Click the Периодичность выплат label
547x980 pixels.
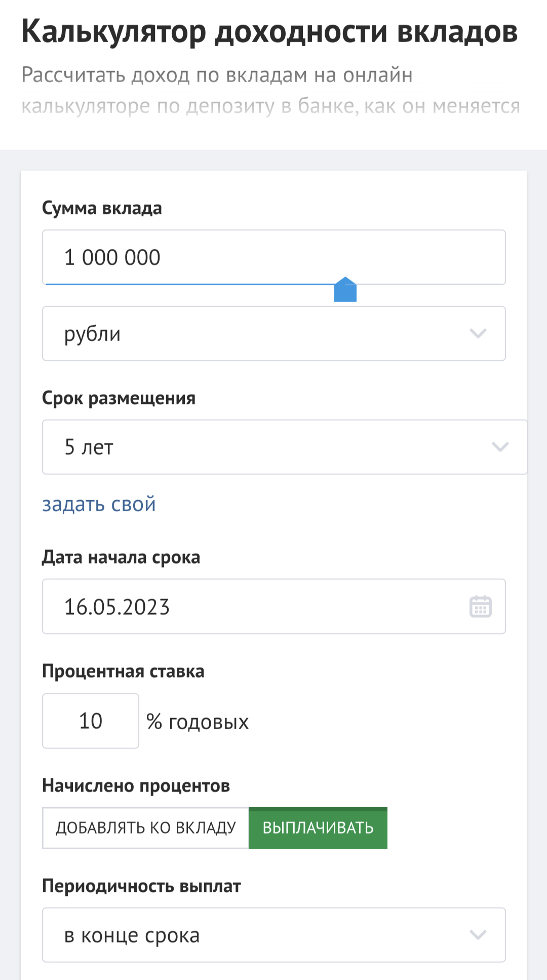click(141, 886)
